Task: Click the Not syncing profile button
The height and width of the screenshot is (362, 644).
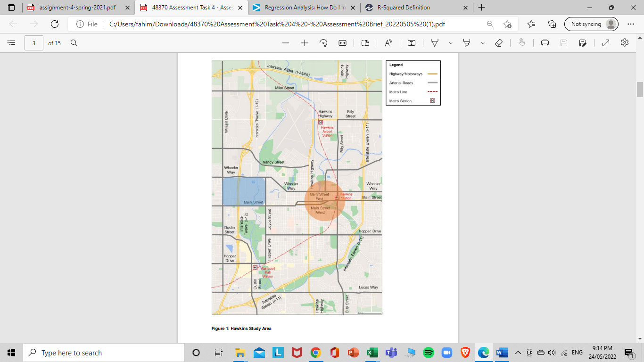Action: pos(591,24)
